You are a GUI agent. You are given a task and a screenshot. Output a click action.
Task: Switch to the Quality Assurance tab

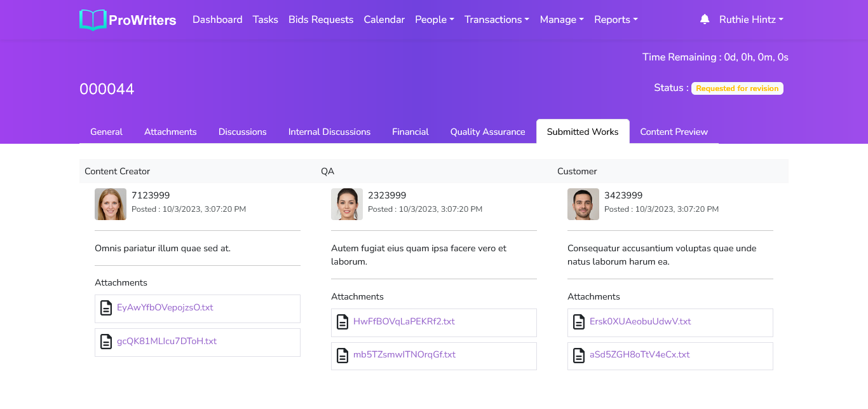pyautogui.click(x=487, y=132)
